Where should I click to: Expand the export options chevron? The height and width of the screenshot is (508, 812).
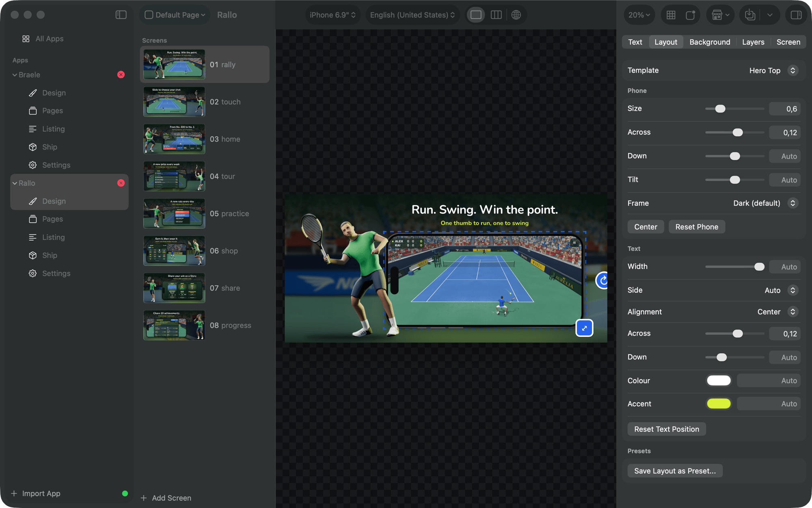[770, 15]
